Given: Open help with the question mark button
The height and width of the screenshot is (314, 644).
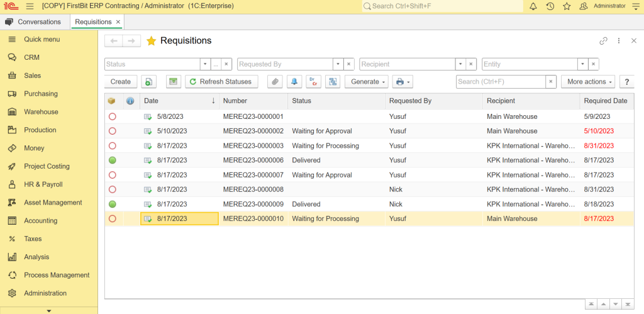Looking at the screenshot, I should 627,82.
